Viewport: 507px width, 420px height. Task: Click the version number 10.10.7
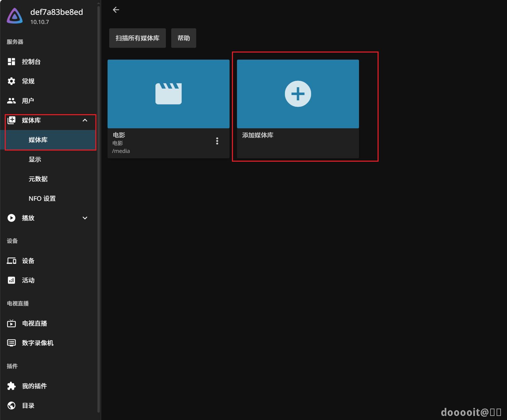pos(40,22)
